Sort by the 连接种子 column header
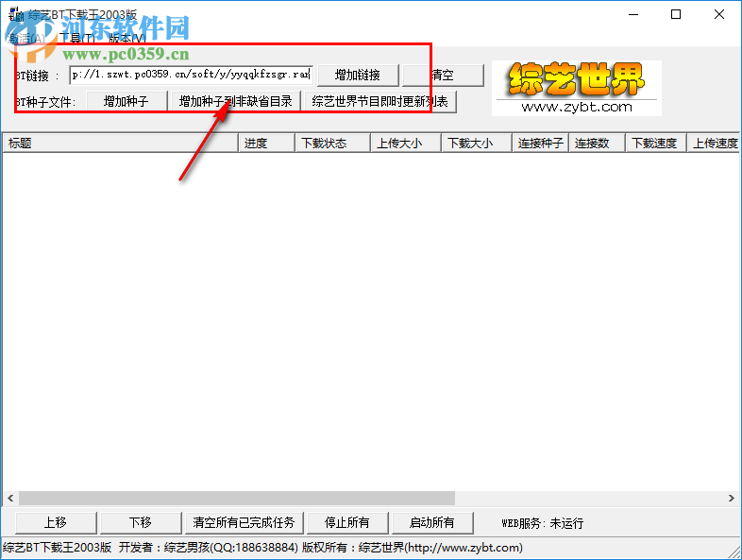 point(540,143)
